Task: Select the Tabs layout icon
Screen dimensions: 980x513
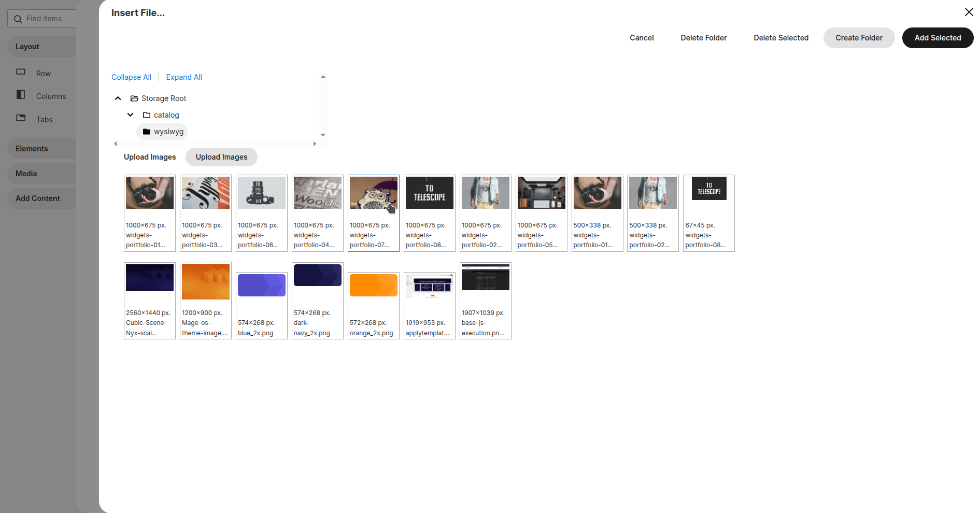Action: click(x=21, y=118)
